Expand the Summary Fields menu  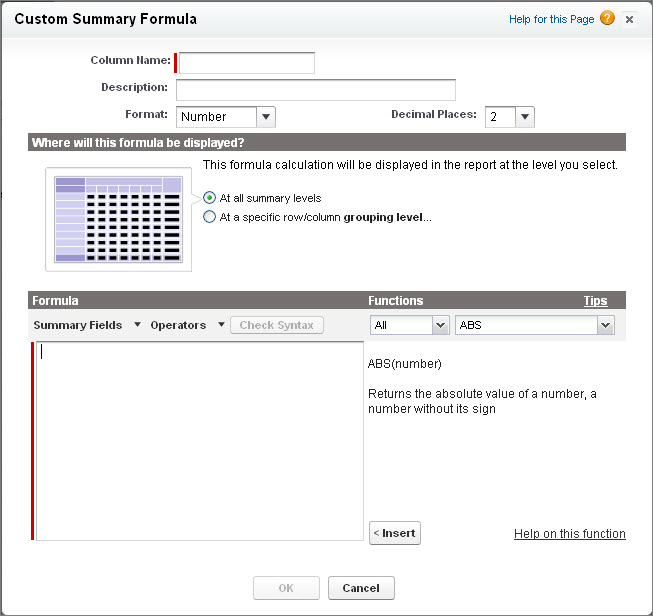click(x=87, y=325)
